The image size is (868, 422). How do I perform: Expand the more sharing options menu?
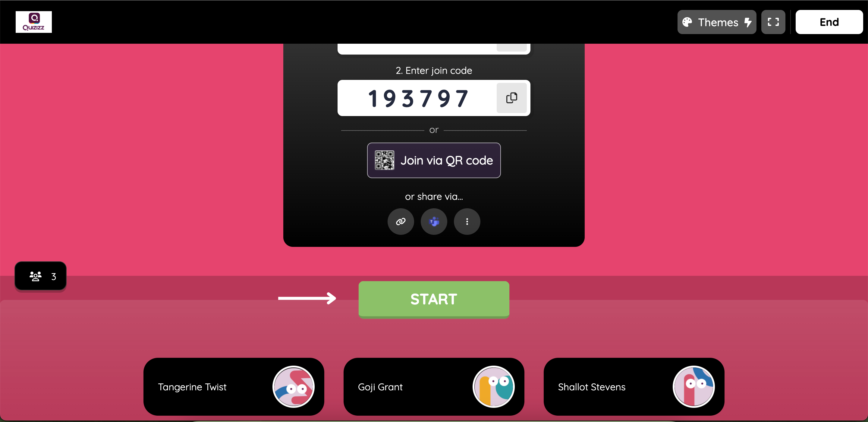click(x=467, y=222)
